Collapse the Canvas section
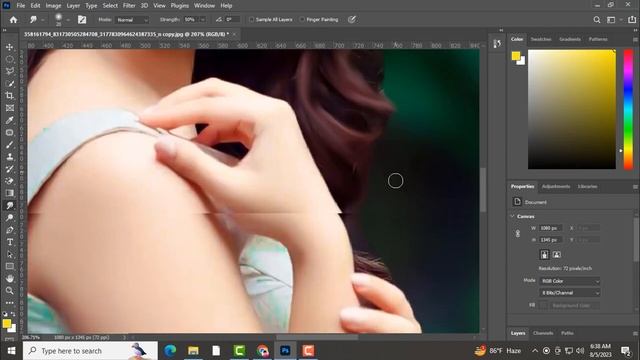 pos(513,216)
